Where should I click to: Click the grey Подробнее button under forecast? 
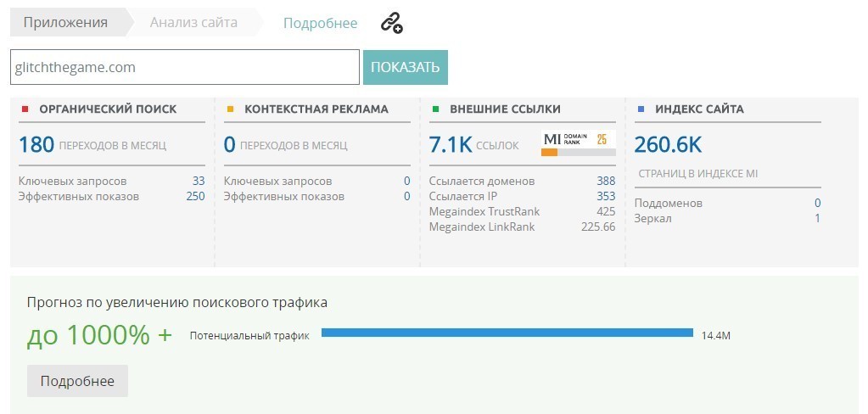[x=77, y=381]
